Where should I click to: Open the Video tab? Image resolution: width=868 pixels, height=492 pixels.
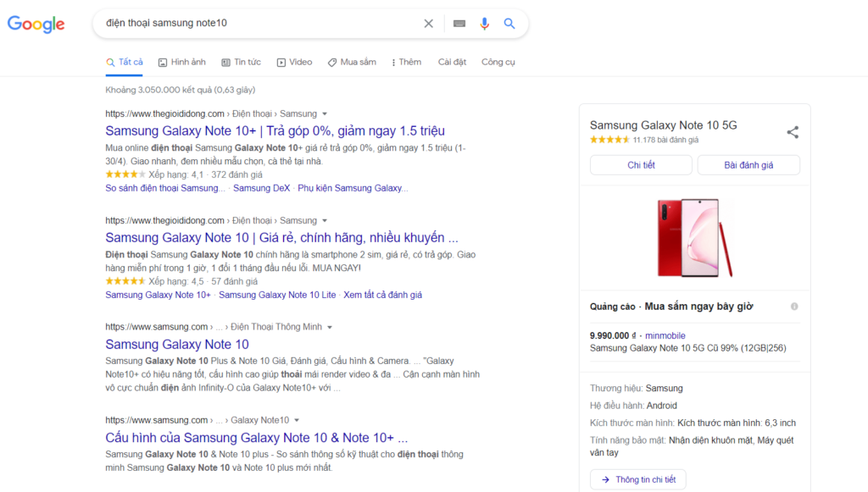click(x=294, y=62)
